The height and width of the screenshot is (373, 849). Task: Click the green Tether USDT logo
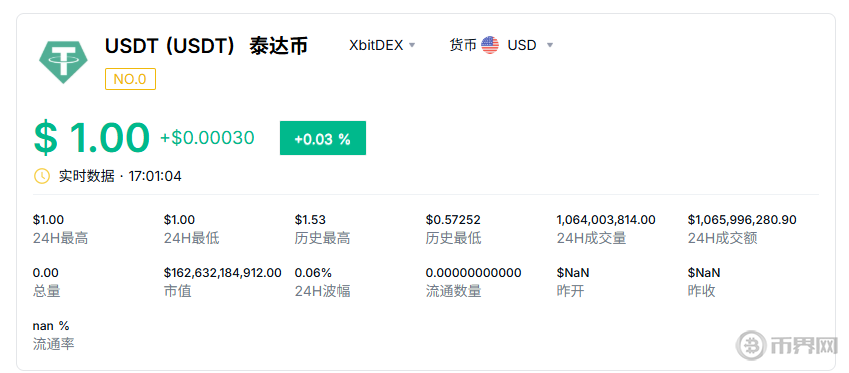pyautogui.click(x=63, y=62)
